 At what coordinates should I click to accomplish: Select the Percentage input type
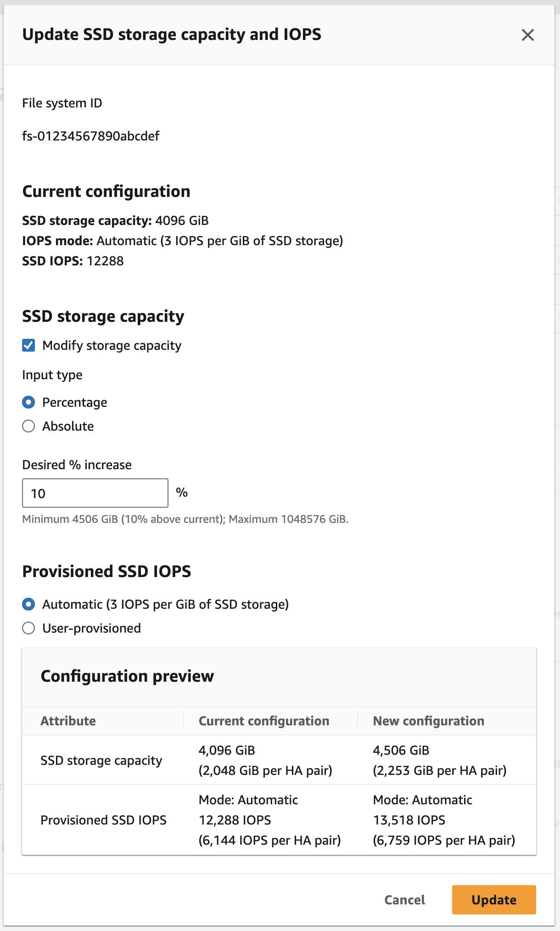[x=28, y=402]
